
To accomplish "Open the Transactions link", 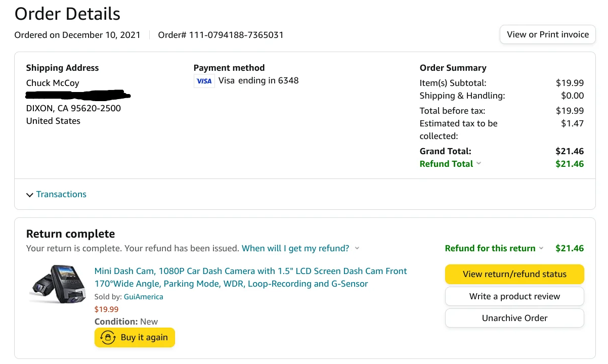I will coord(61,194).
